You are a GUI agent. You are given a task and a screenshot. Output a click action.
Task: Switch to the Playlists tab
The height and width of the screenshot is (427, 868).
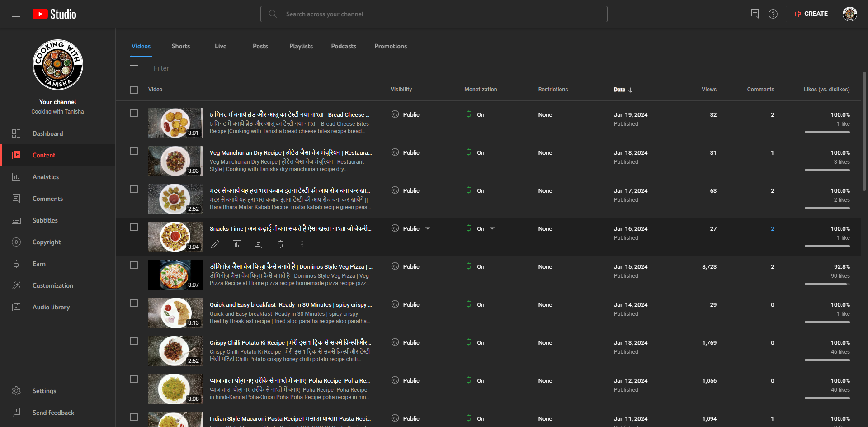pyautogui.click(x=301, y=46)
